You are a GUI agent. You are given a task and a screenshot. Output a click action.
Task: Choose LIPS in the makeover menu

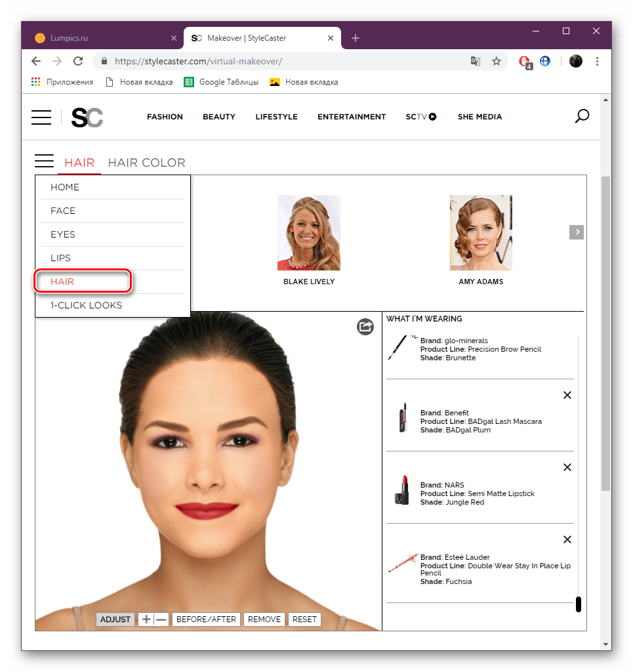[x=113, y=258]
